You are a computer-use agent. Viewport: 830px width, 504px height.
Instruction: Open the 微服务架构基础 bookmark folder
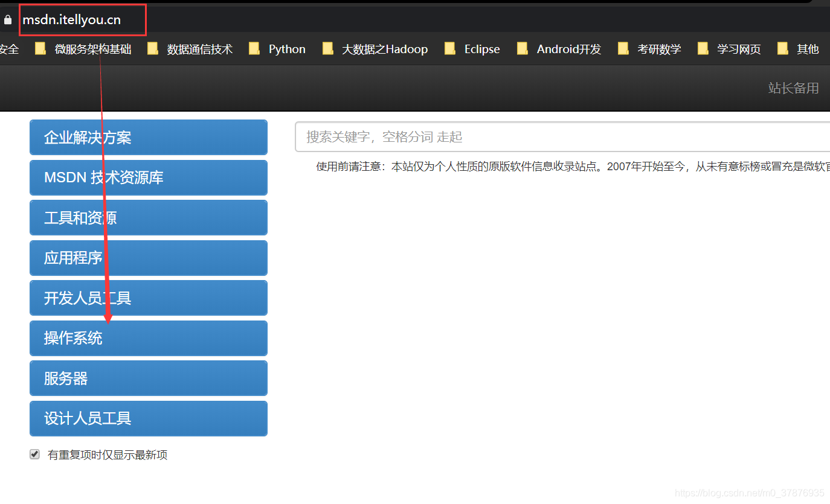tap(83, 49)
